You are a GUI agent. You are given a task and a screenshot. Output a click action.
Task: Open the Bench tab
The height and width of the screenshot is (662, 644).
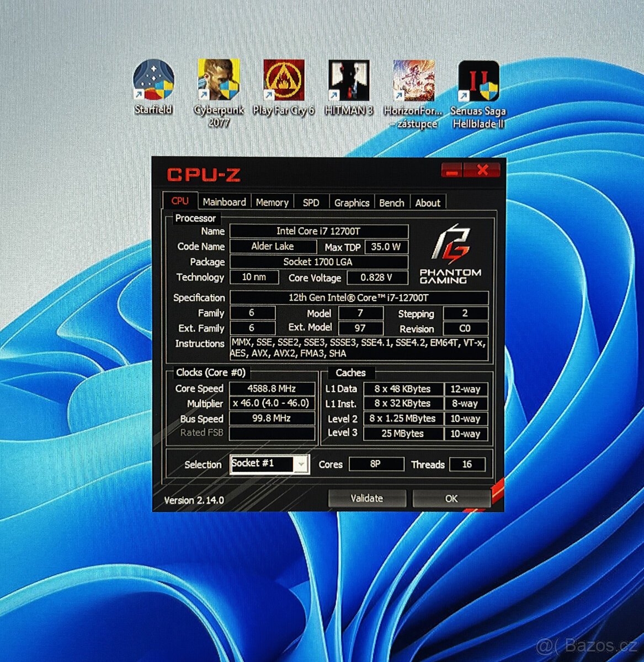pos(391,201)
